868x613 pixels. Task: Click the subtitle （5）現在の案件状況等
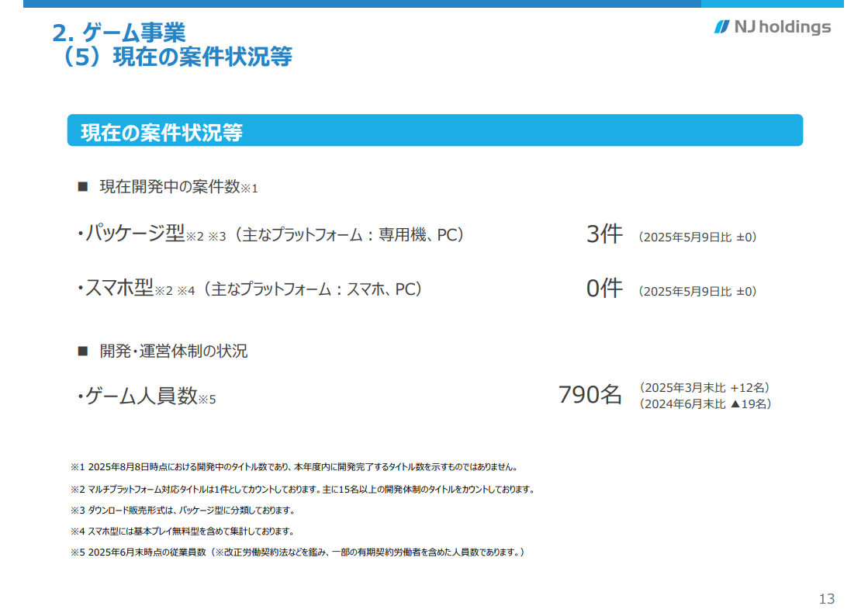176,57
